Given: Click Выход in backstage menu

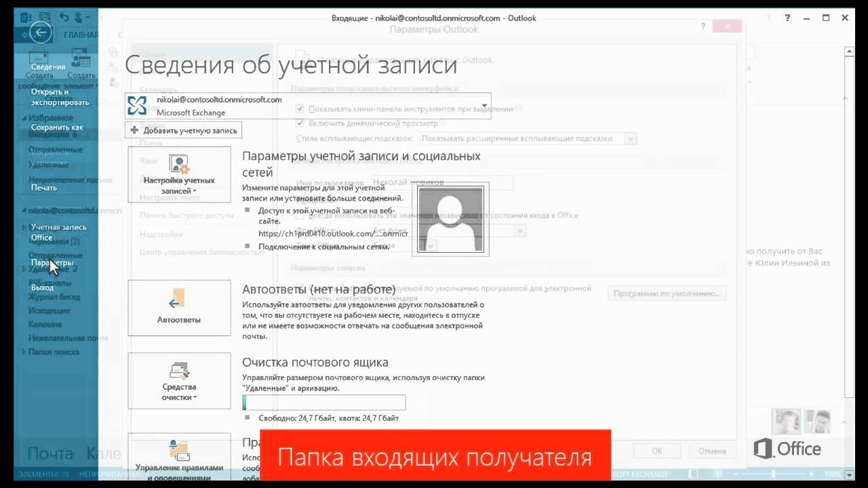Looking at the screenshot, I should (x=42, y=287).
